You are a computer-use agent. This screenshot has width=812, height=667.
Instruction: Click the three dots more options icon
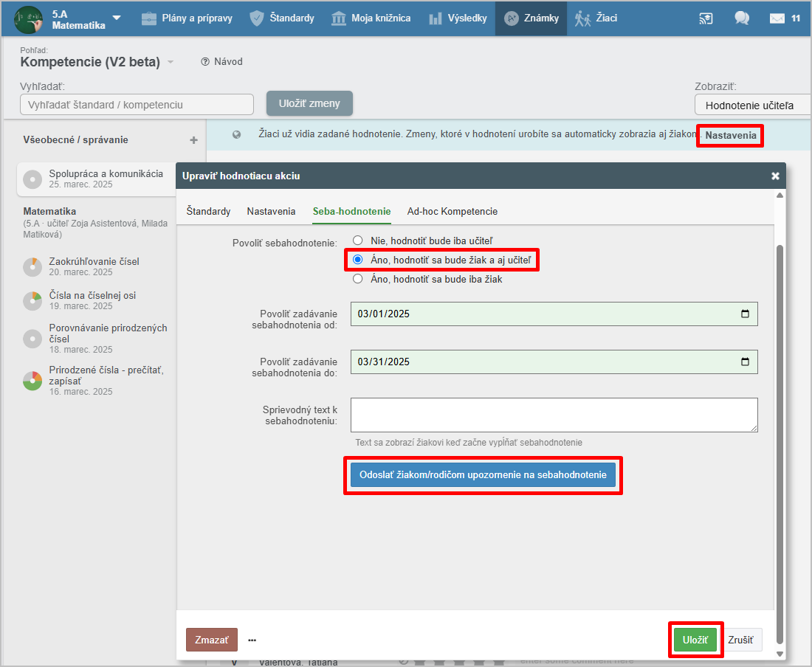point(252,640)
